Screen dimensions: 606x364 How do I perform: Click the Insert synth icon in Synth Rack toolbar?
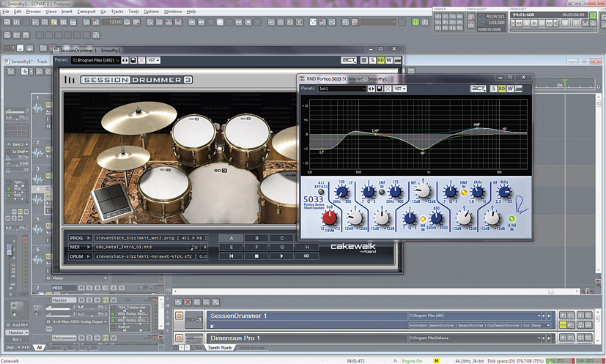point(178,302)
